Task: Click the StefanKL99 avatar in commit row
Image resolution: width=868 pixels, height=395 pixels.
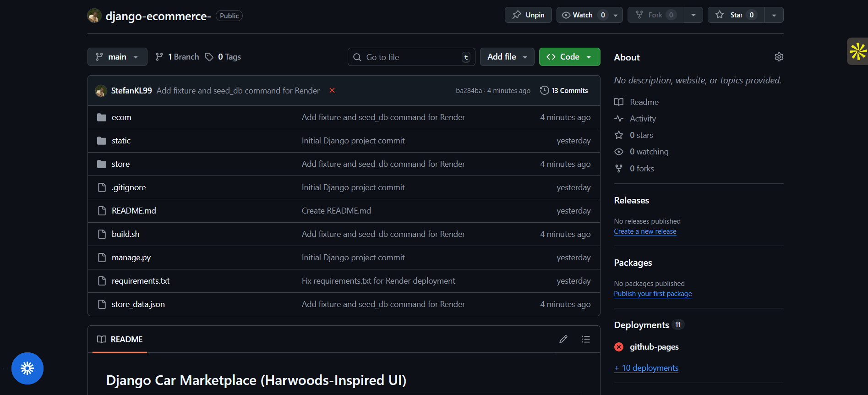Action: (101, 91)
